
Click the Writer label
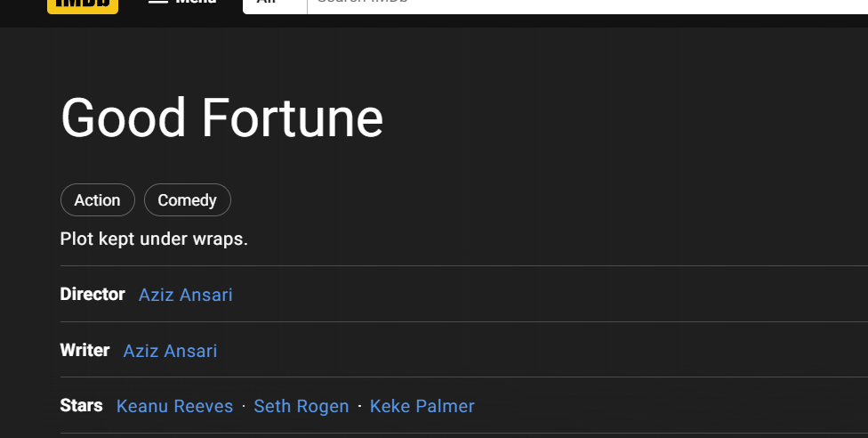[x=84, y=350]
